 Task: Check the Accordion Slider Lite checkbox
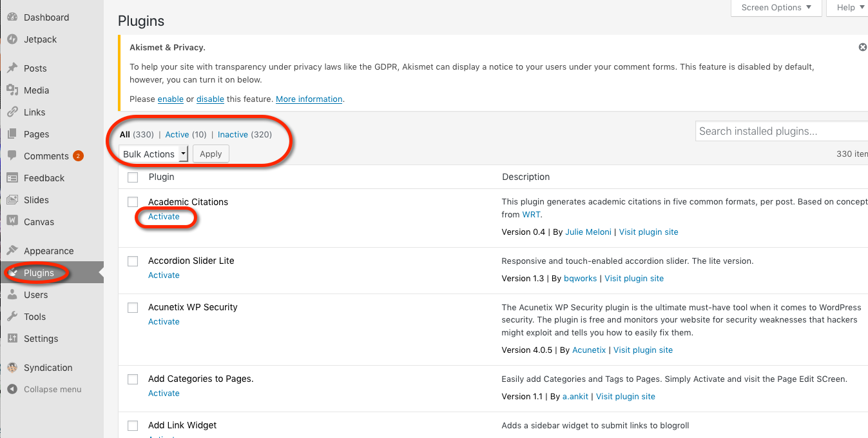133,261
